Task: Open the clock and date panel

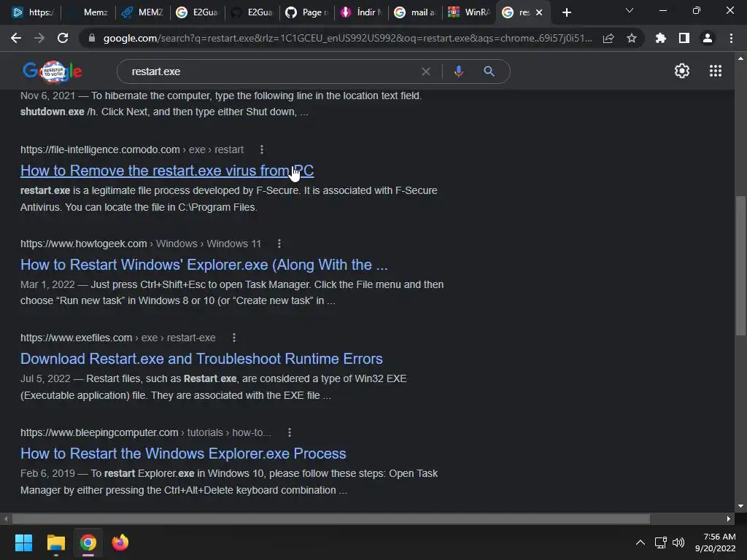Action: pos(715,542)
